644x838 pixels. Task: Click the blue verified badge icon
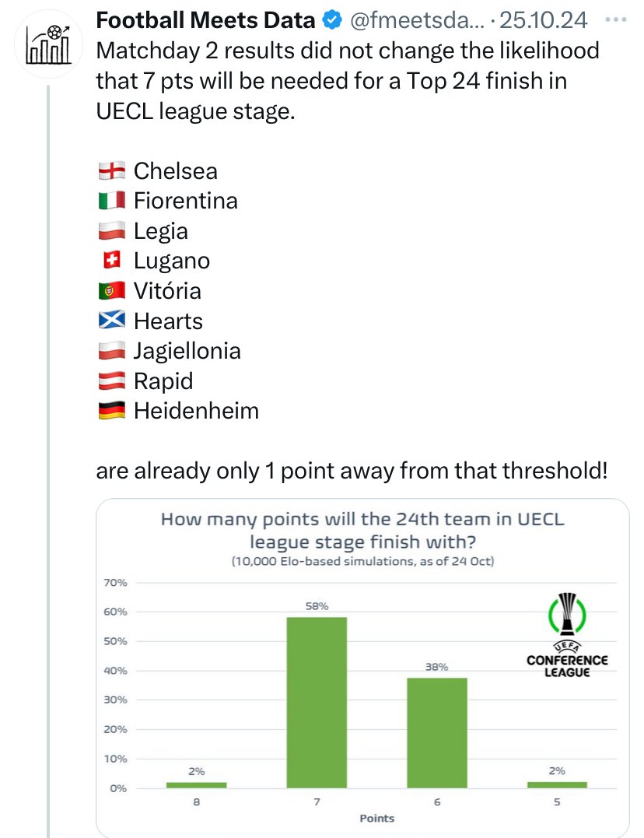pos(332,20)
